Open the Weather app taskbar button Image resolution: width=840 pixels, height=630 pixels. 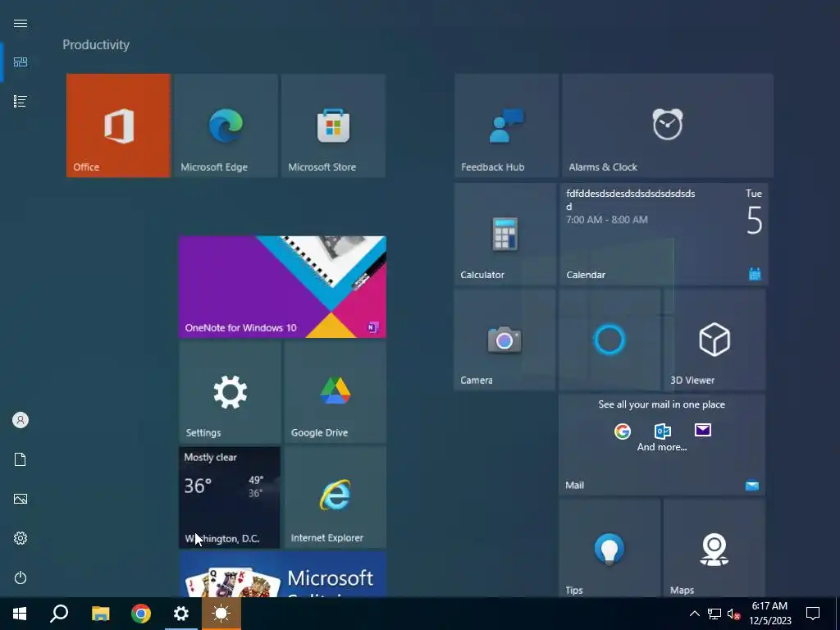coord(221,614)
